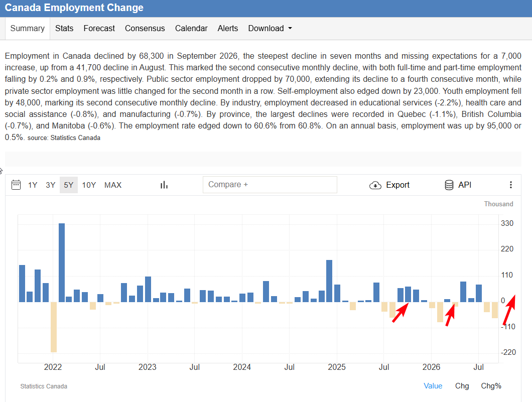532x402 pixels.
Task: Click the API button label
Action: [x=464, y=185]
